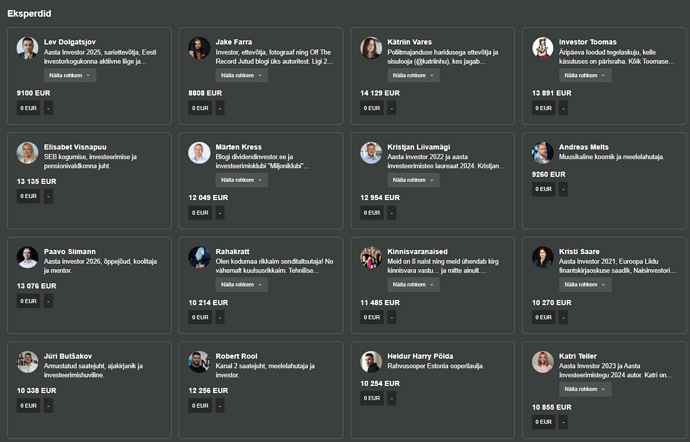Click dash button next to Heldur Harry Põlda's 0 EUR
This screenshot has width=690, height=442.
click(x=392, y=398)
